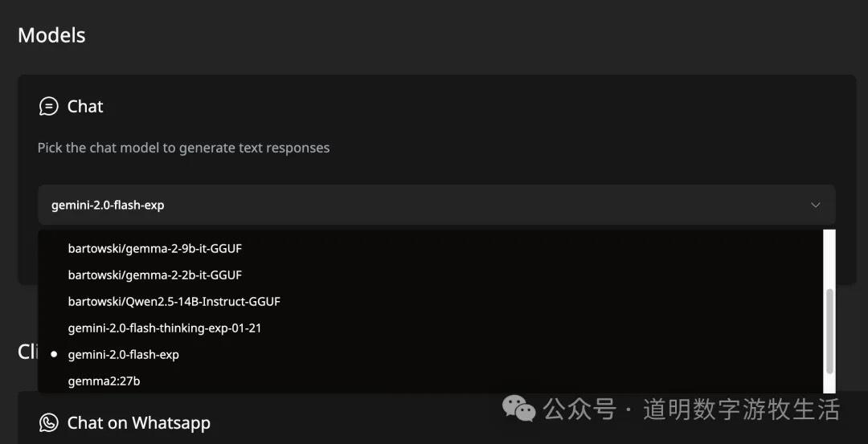Click the WhatsApp logo icon

coord(49,423)
